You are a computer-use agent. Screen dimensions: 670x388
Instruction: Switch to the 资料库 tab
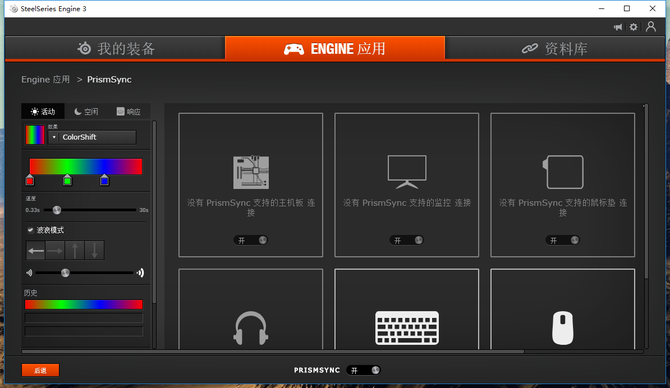tap(554, 48)
